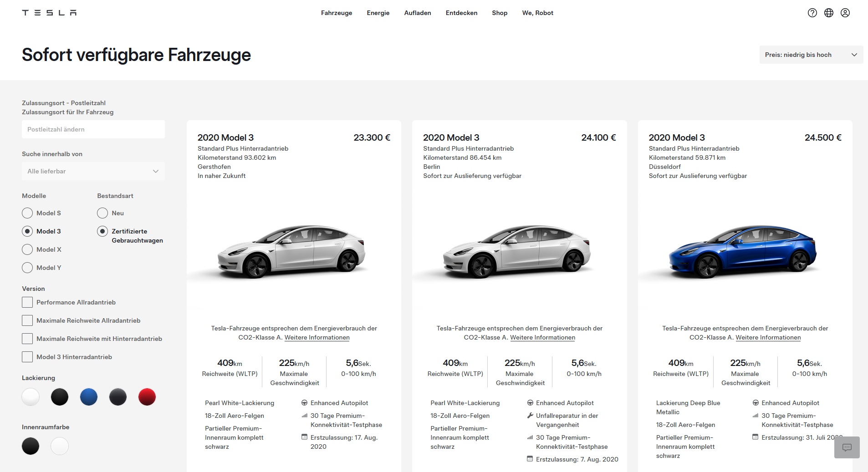Open the help question mark icon
868x472 pixels.
[x=812, y=13]
